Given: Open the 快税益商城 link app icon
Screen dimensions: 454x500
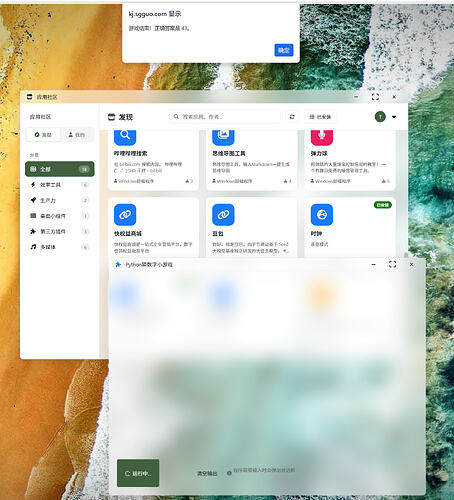Looking at the screenshot, I should click(x=125, y=215).
